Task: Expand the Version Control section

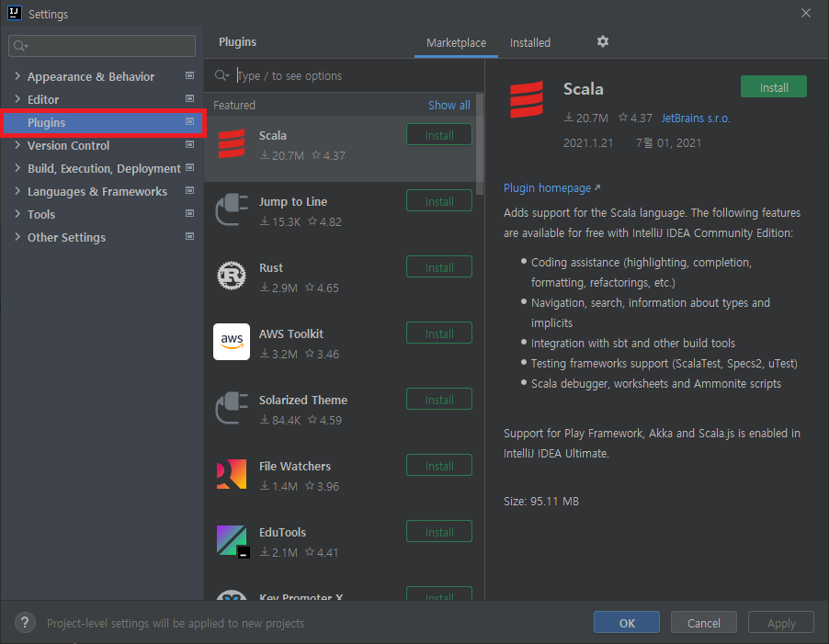Action: tap(17, 145)
